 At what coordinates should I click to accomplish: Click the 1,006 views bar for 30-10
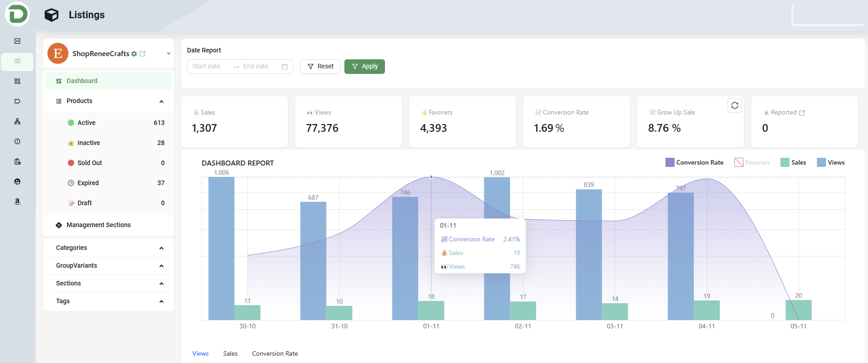click(x=221, y=249)
